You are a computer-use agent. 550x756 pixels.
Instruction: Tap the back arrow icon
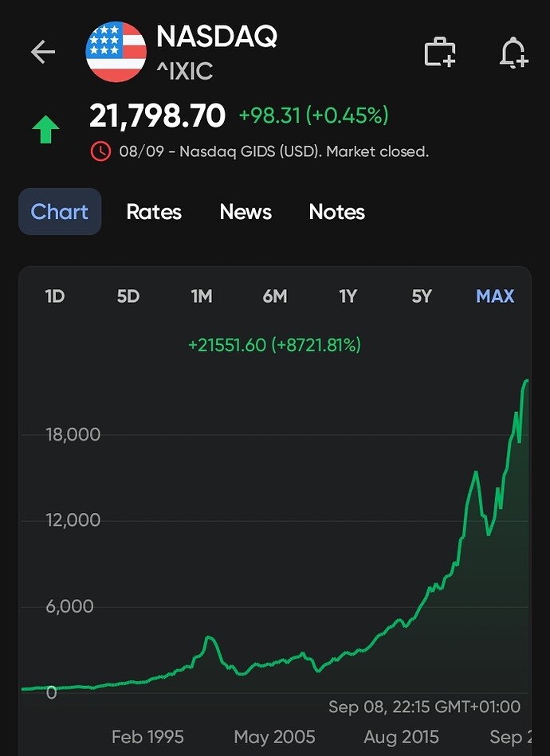43,52
